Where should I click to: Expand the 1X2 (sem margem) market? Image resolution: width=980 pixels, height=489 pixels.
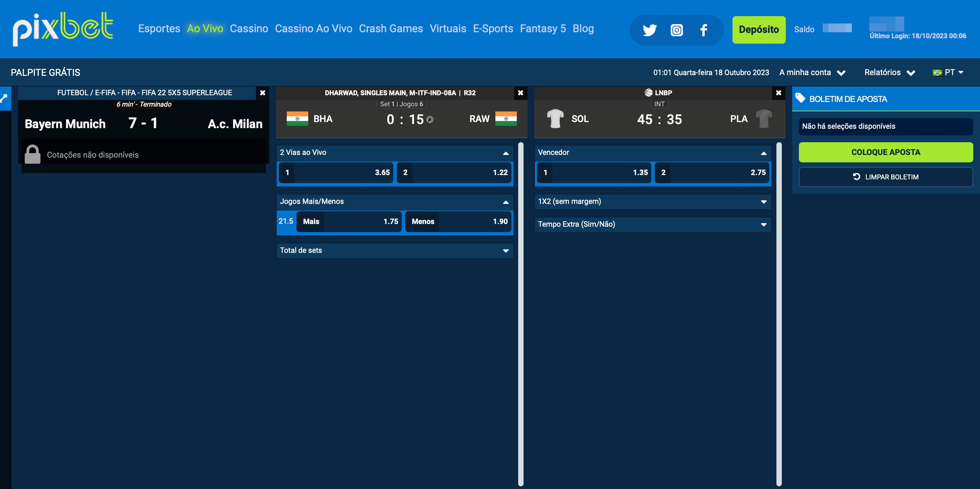point(764,202)
